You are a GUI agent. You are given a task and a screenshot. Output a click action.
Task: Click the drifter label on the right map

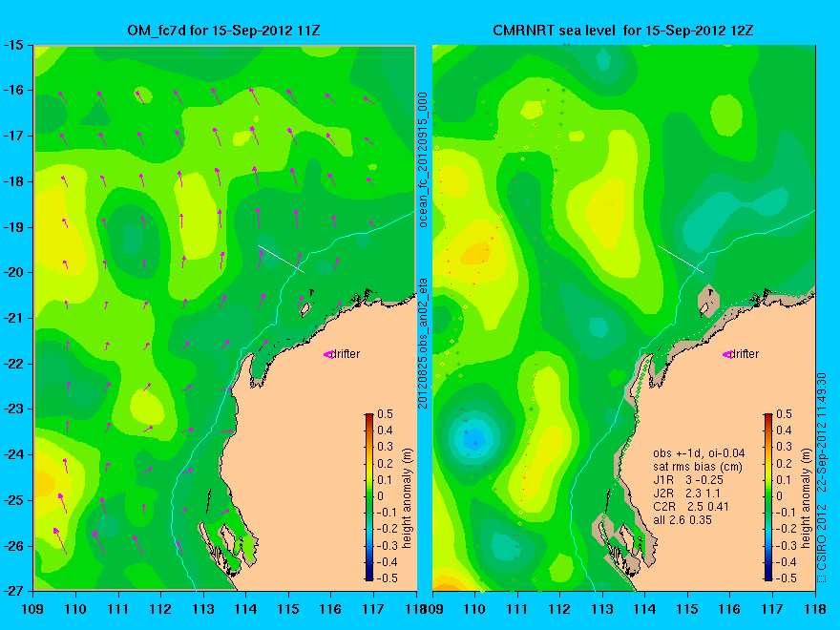(x=745, y=353)
